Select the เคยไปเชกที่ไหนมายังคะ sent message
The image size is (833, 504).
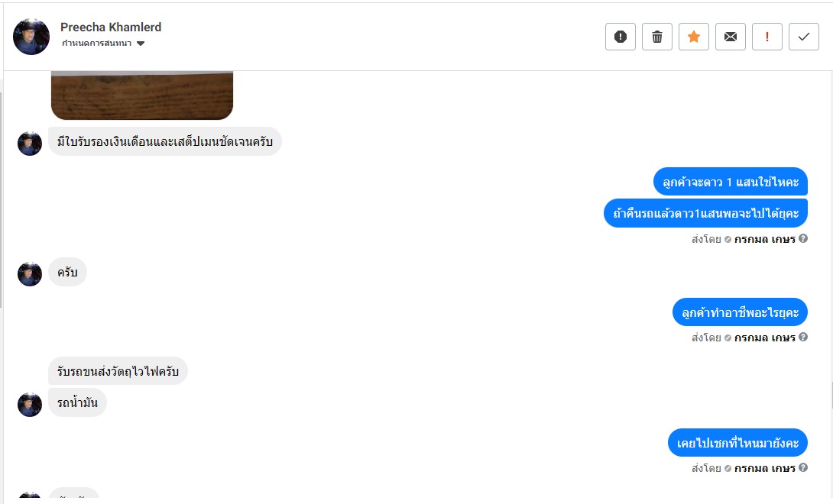click(x=738, y=443)
